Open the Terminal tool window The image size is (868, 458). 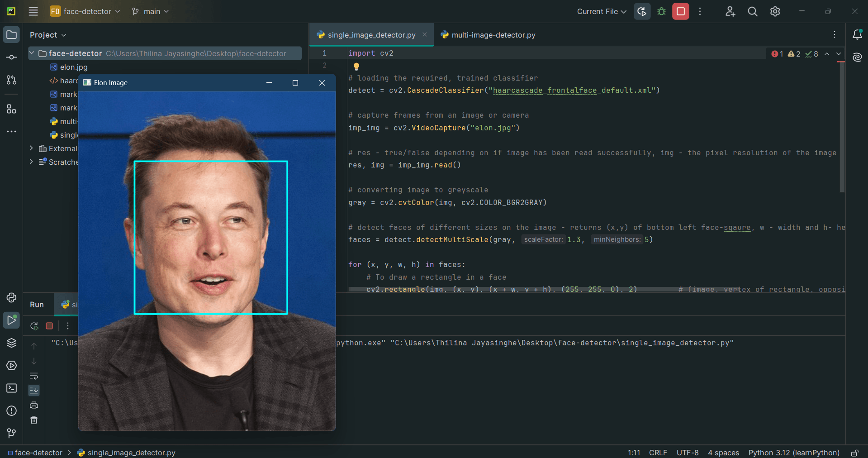point(11,388)
